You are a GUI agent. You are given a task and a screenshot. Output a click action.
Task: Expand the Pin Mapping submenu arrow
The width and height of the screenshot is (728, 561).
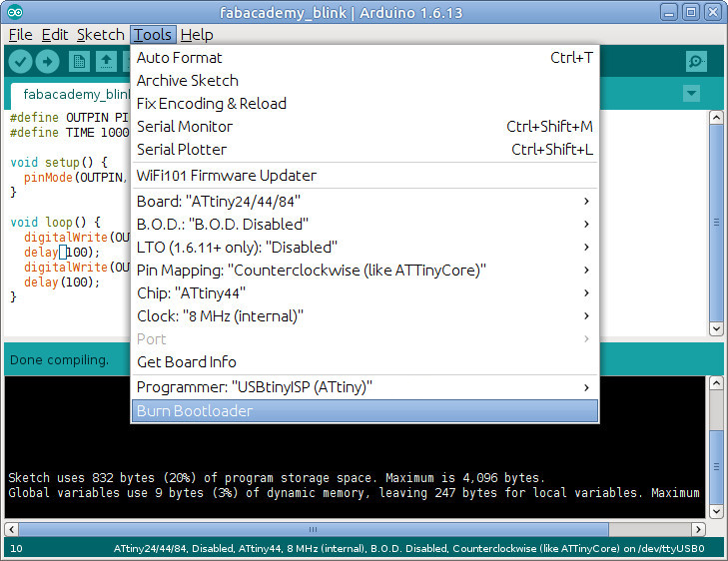coord(586,271)
